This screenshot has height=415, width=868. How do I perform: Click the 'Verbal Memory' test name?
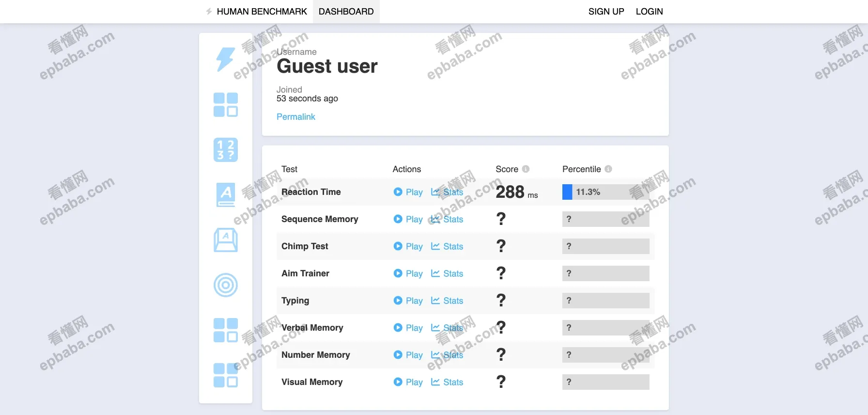coord(312,328)
